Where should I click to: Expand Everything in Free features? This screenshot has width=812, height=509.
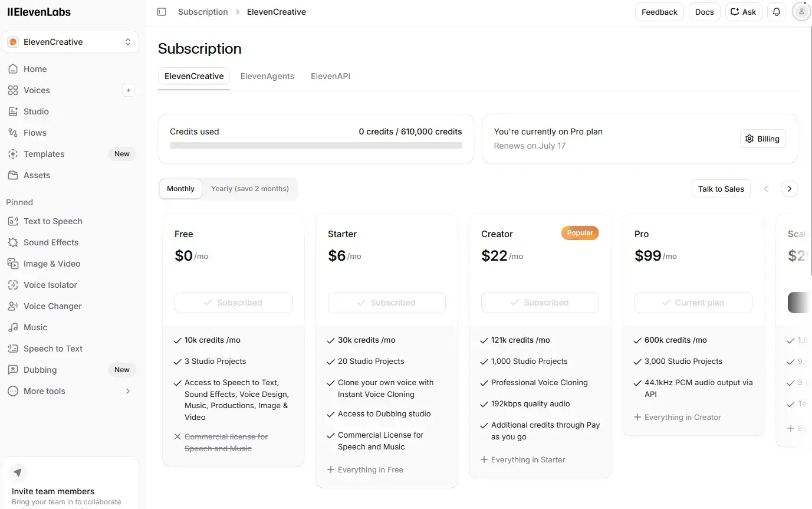(366, 470)
